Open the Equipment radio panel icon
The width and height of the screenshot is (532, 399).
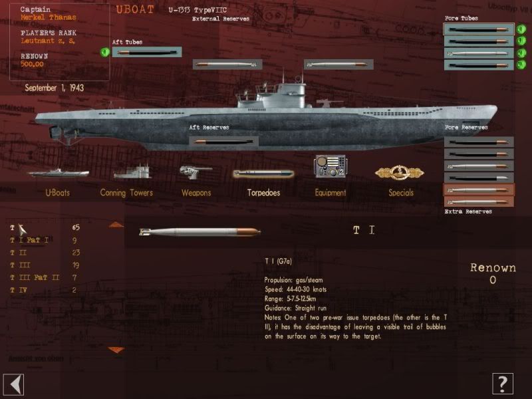tap(330, 166)
